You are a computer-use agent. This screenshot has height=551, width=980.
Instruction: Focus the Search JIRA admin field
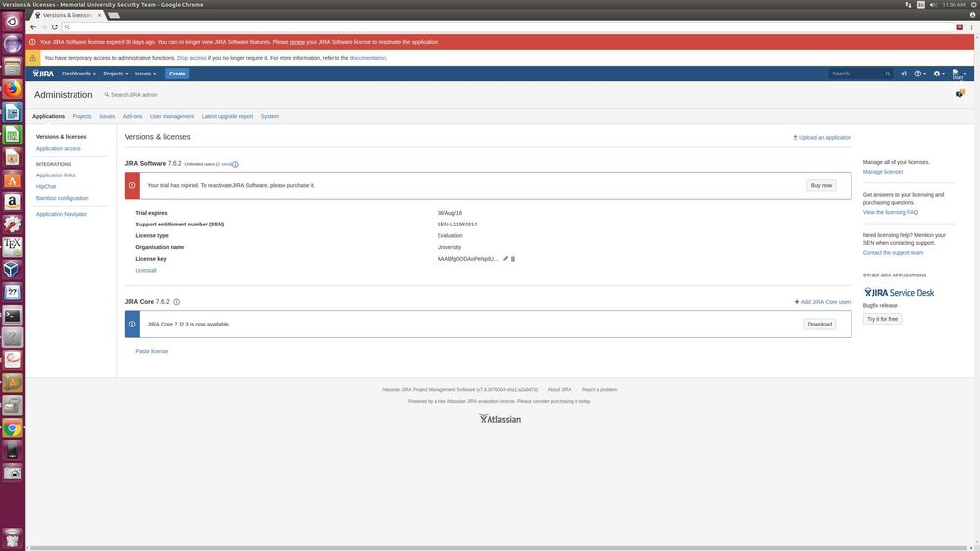click(x=133, y=95)
